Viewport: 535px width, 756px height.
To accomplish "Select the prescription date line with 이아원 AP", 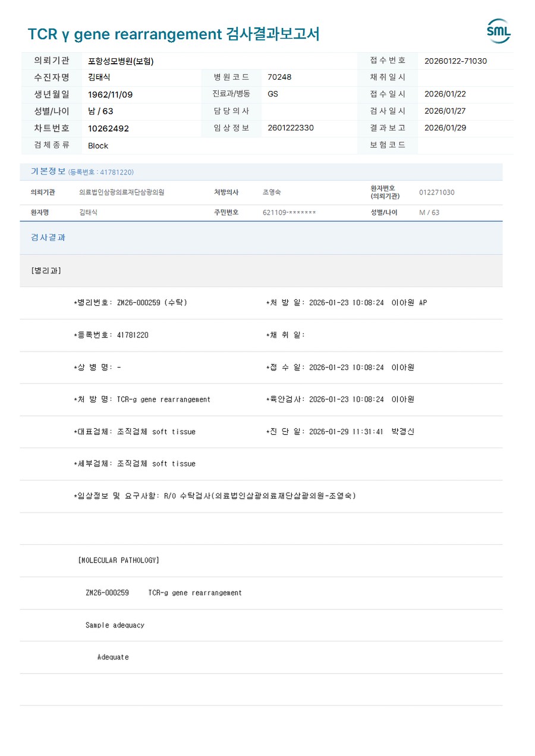I will click(x=347, y=303).
